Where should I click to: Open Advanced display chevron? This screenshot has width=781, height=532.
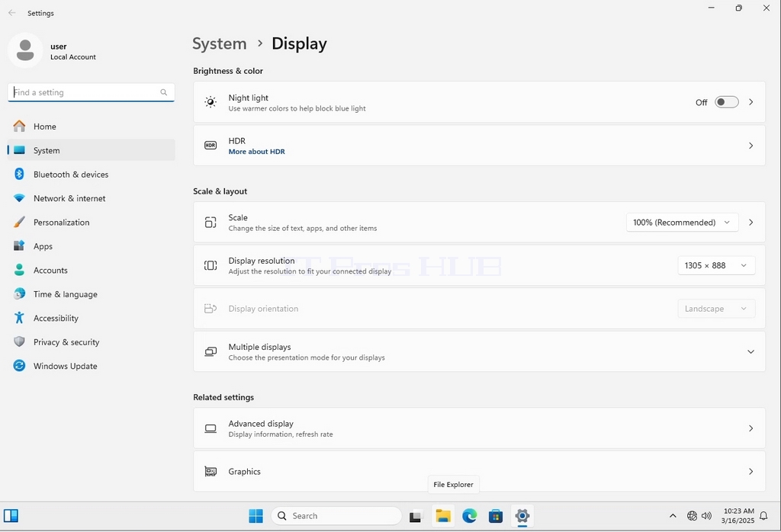tap(750, 428)
